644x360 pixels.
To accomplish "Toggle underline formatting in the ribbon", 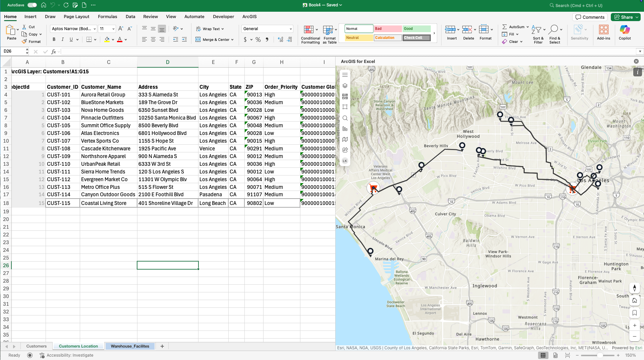I will coord(70,39).
